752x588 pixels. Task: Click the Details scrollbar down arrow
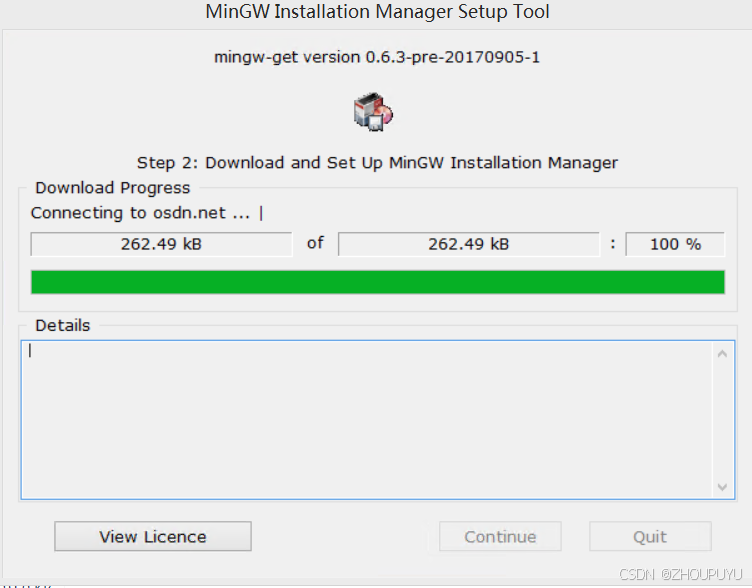[x=722, y=487]
